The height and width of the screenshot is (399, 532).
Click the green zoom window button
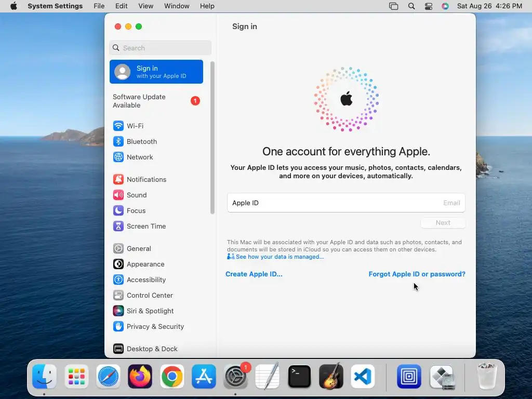pos(139,26)
